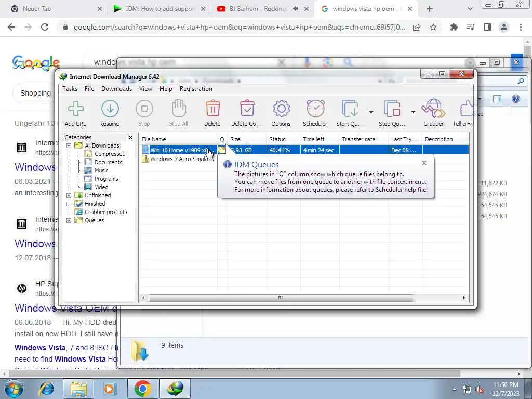Open Chrome three-dot menu
Screen dimensions: 532x399
521,28
